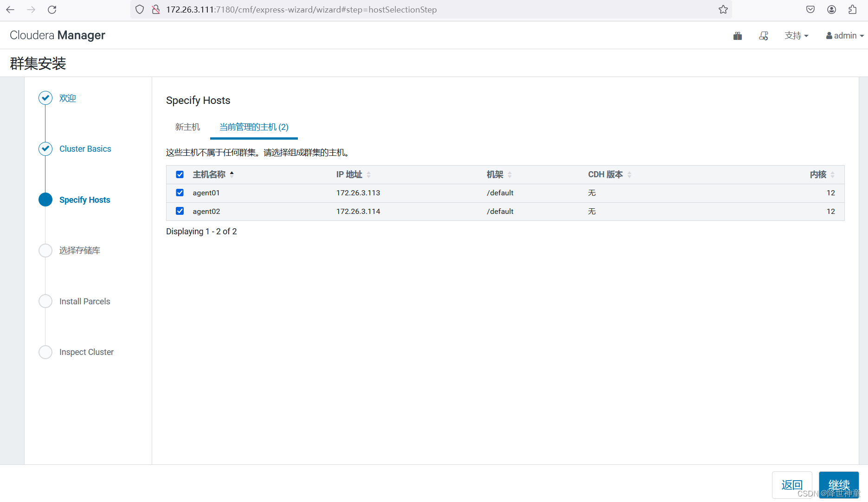This screenshot has height=502, width=868.
Task: Click the Cluster Basics check circle
Action: [45, 148]
